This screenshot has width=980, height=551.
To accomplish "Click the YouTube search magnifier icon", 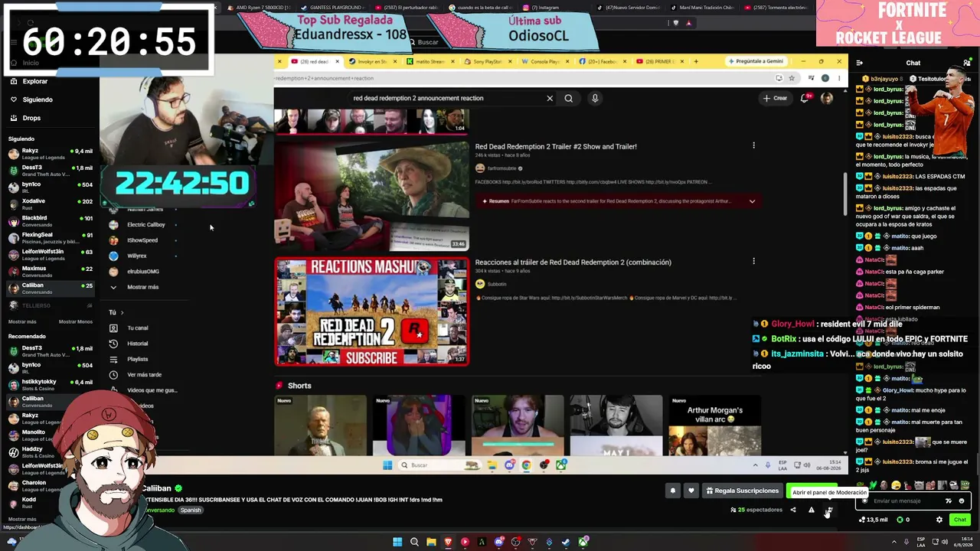I will tap(569, 98).
